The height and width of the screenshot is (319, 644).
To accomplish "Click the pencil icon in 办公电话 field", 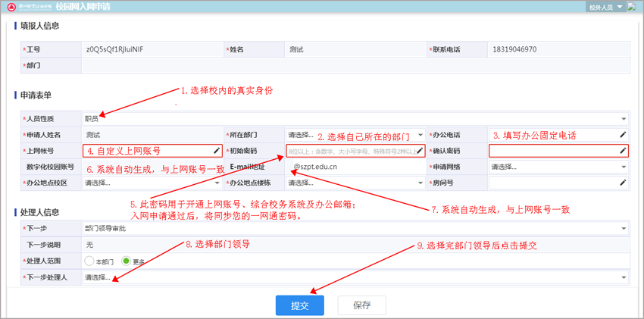I will (623, 134).
